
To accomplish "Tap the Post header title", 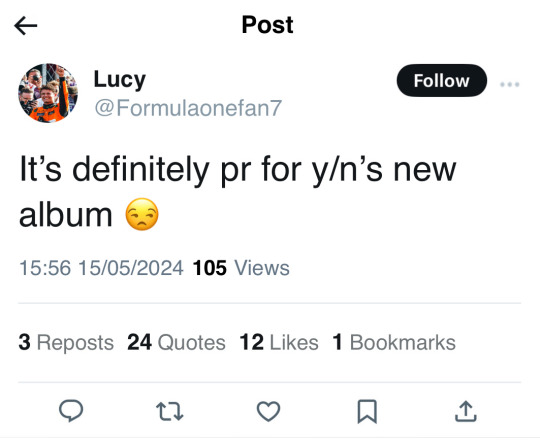I will point(268,25).
